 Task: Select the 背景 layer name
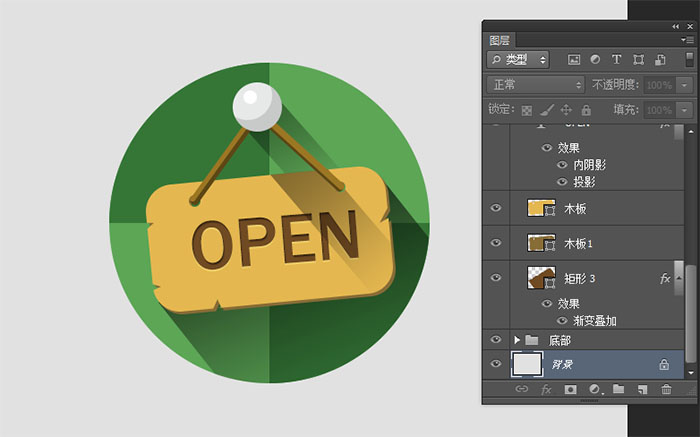pyautogui.click(x=562, y=365)
